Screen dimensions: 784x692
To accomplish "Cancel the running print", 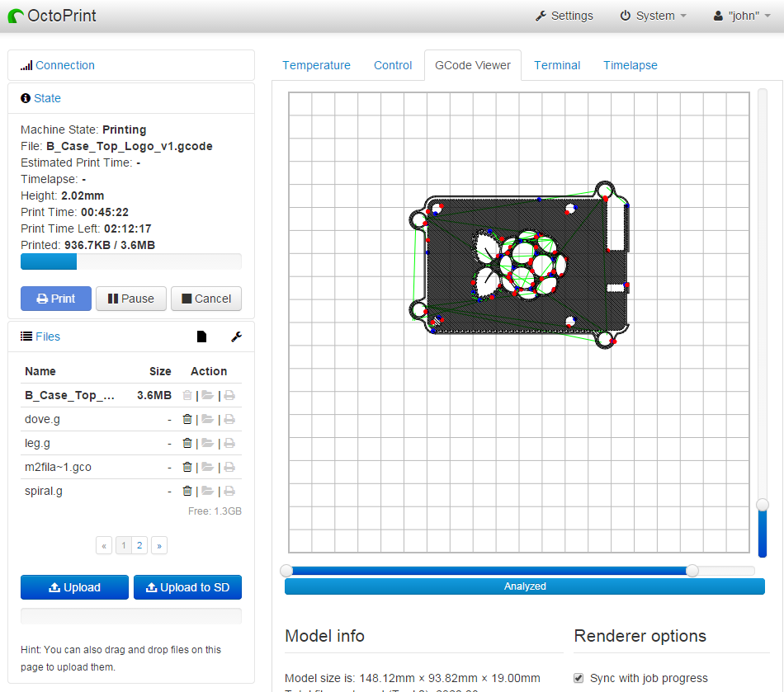I will coord(206,299).
